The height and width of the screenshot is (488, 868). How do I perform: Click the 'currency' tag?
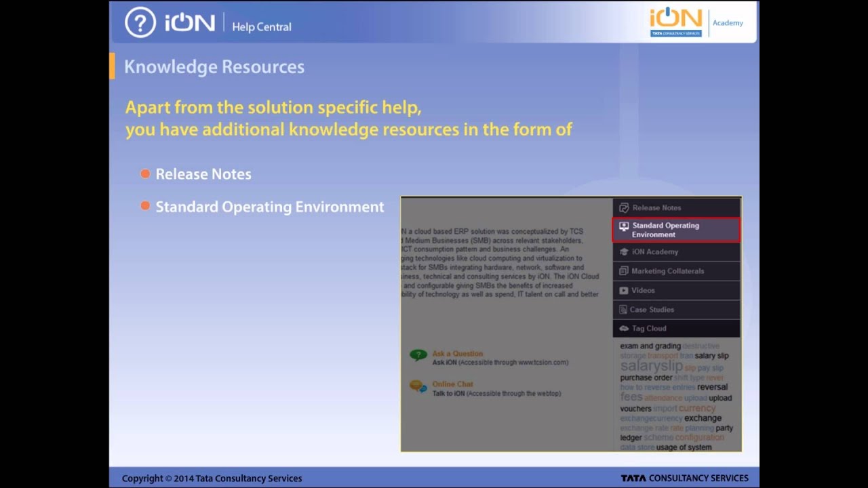pos(697,408)
